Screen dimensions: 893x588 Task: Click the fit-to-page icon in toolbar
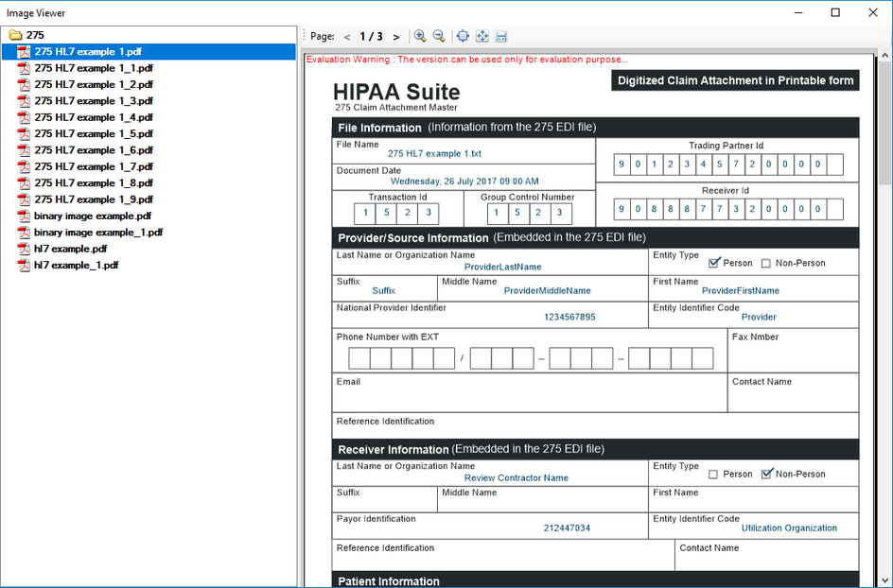463,36
